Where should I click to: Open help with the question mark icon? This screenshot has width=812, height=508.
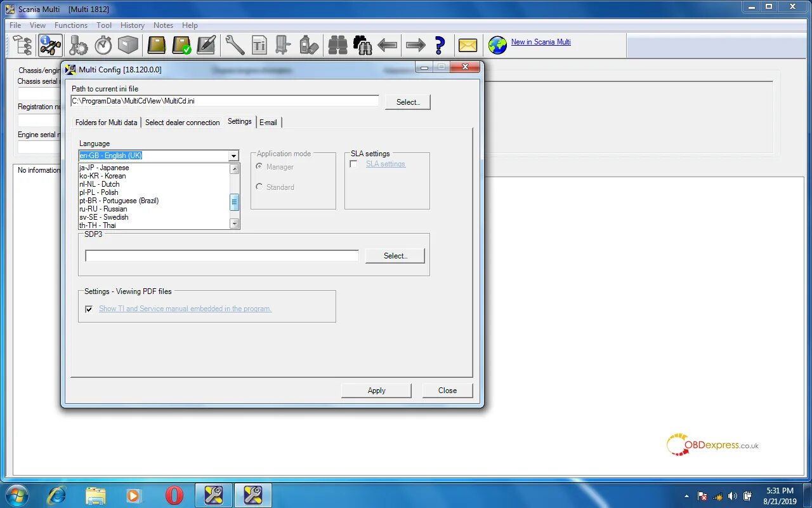440,45
